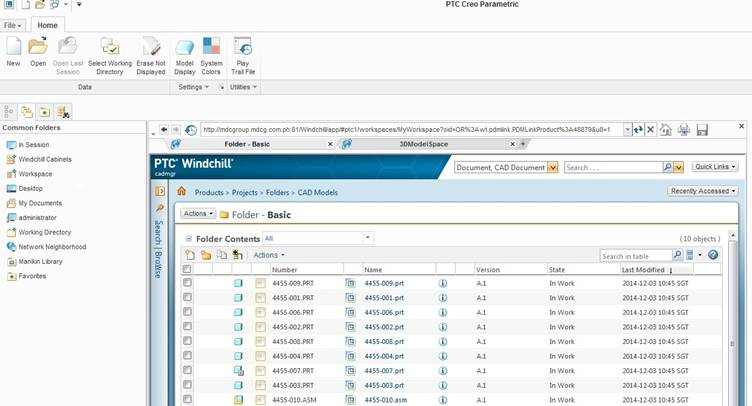Switch to the Folder - Basic browser tab
Viewport: 752px width, 406px height.
coord(247,144)
